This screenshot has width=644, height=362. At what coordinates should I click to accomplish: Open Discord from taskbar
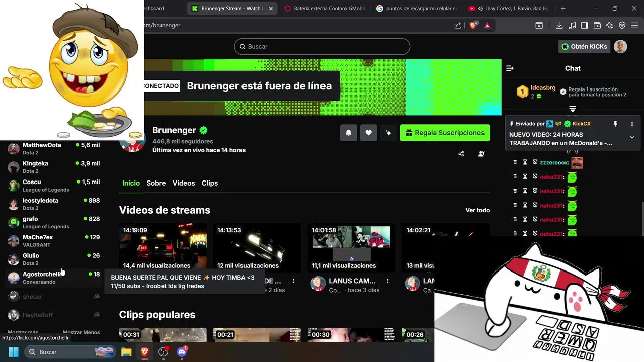pyautogui.click(x=182, y=352)
